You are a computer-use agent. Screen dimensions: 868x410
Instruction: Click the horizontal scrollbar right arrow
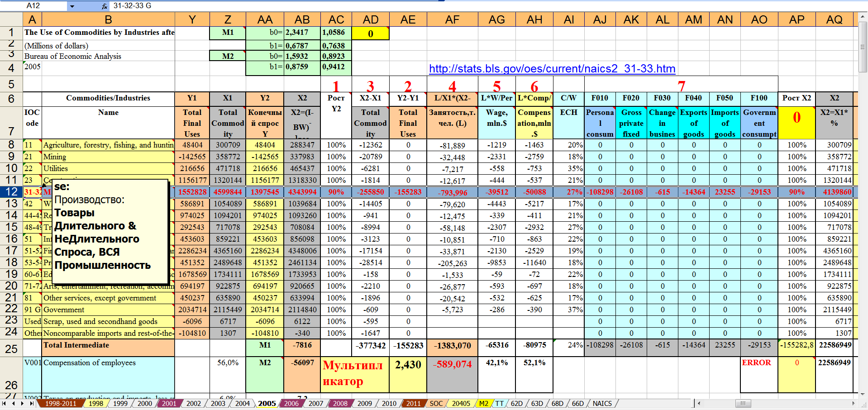click(x=853, y=403)
